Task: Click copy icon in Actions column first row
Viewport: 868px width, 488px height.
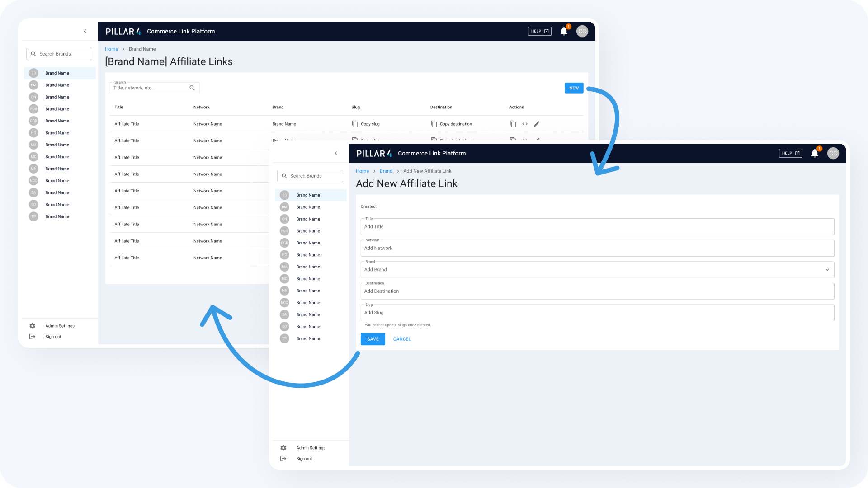Action: 513,124
